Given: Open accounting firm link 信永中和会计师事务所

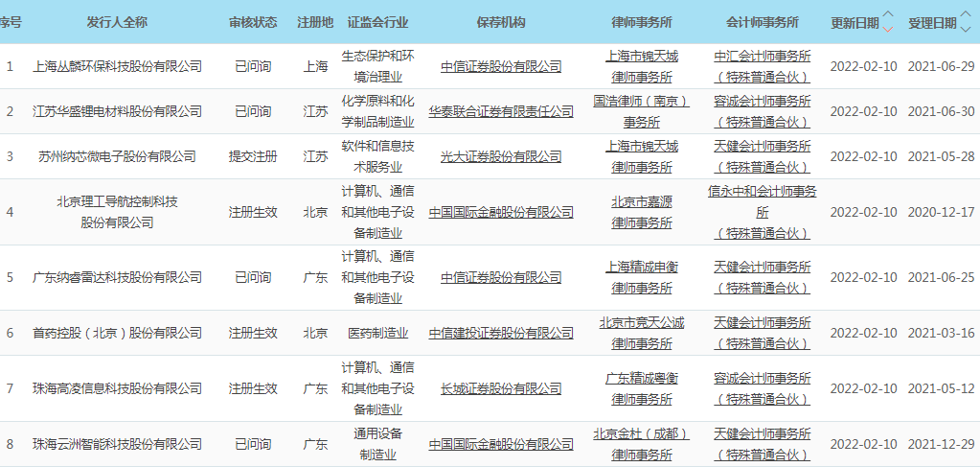Looking at the screenshot, I should tap(763, 200).
